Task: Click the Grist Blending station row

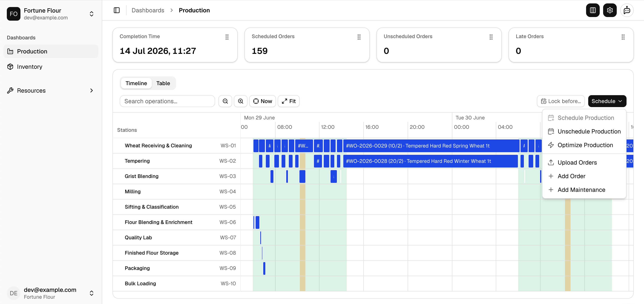Action: (177, 176)
